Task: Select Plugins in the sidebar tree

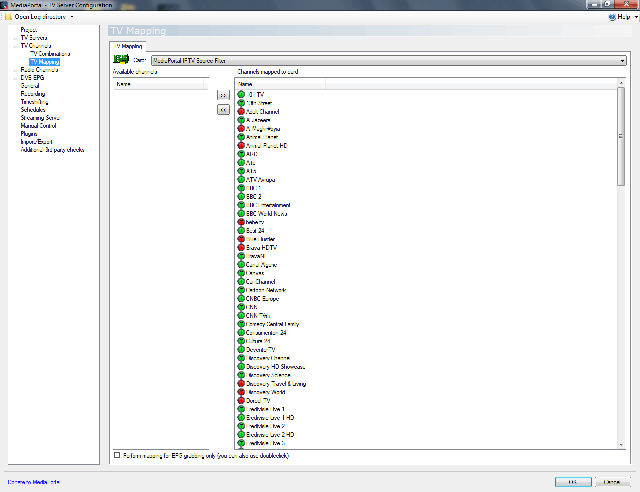Action: [x=29, y=134]
